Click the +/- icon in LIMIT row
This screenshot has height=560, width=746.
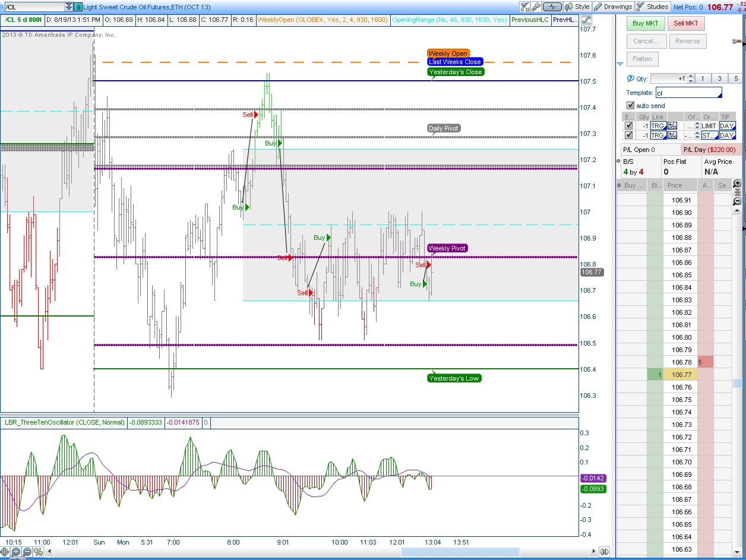pos(672,126)
